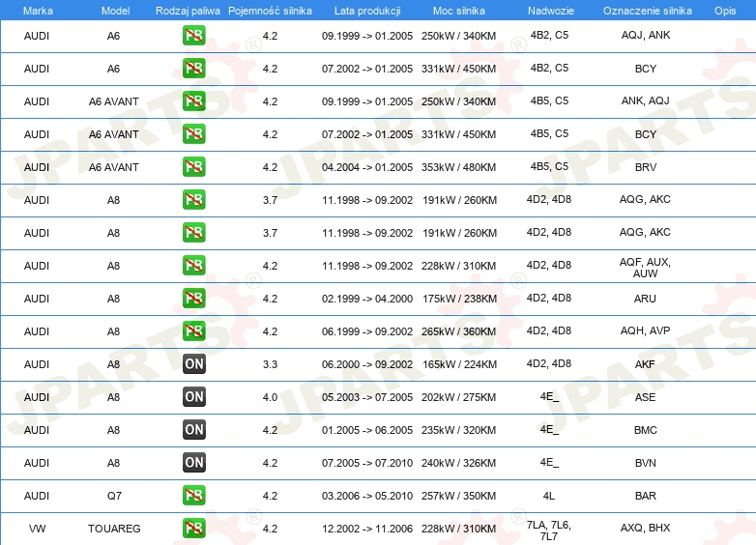
Task: Click petrol icon in Audi Q7 row
Action: pos(193,496)
